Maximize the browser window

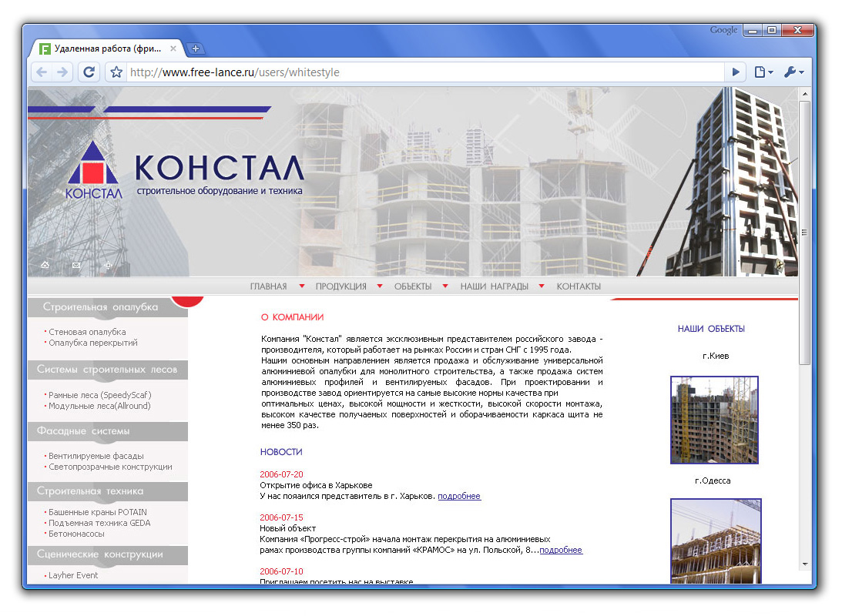pos(772,31)
